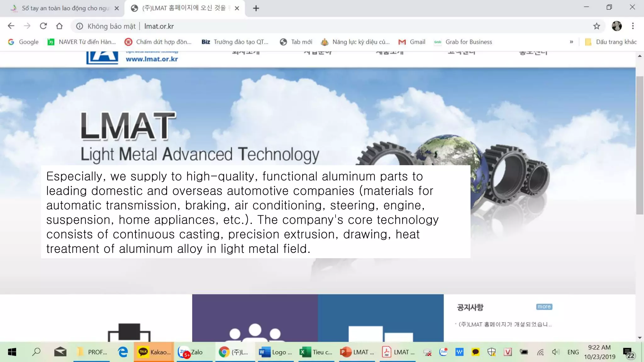
Task: Open the Mail app from the taskbar
Action: tap(60, 352)
